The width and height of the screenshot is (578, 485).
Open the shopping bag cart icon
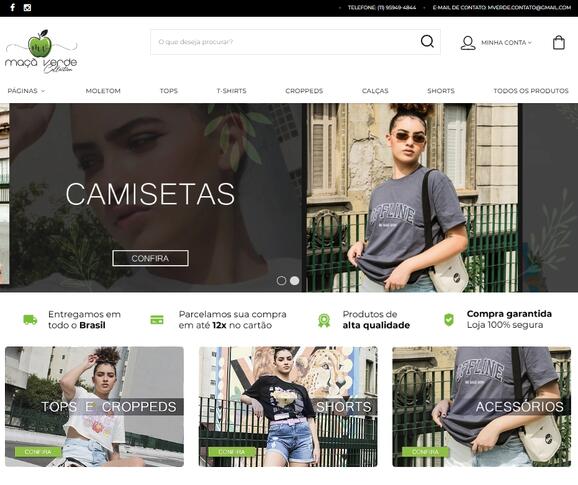[x=558, y=42]
